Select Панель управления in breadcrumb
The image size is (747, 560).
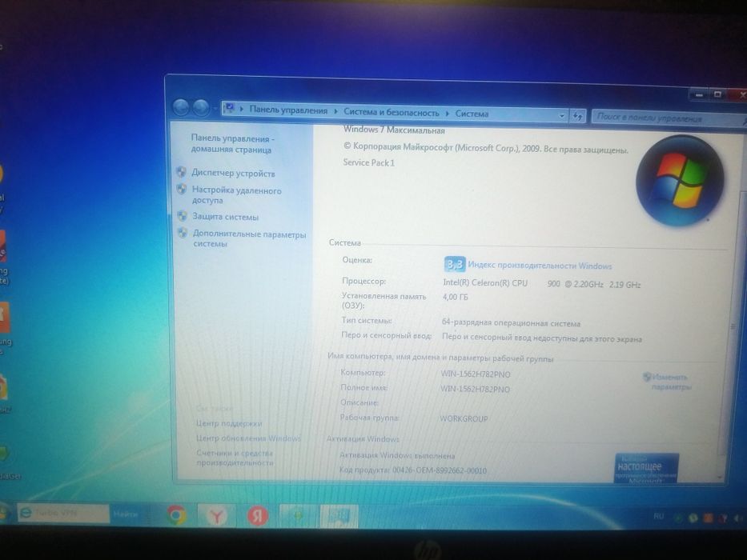(288, 110)
